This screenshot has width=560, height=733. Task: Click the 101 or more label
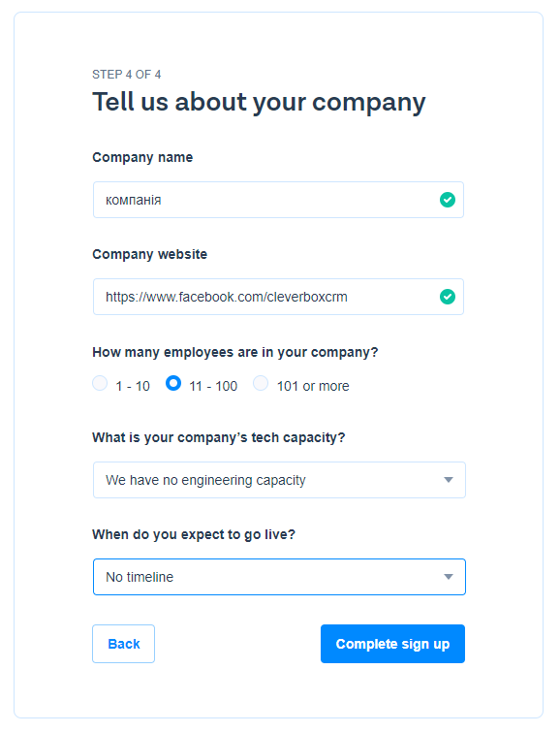pos(313,386)
